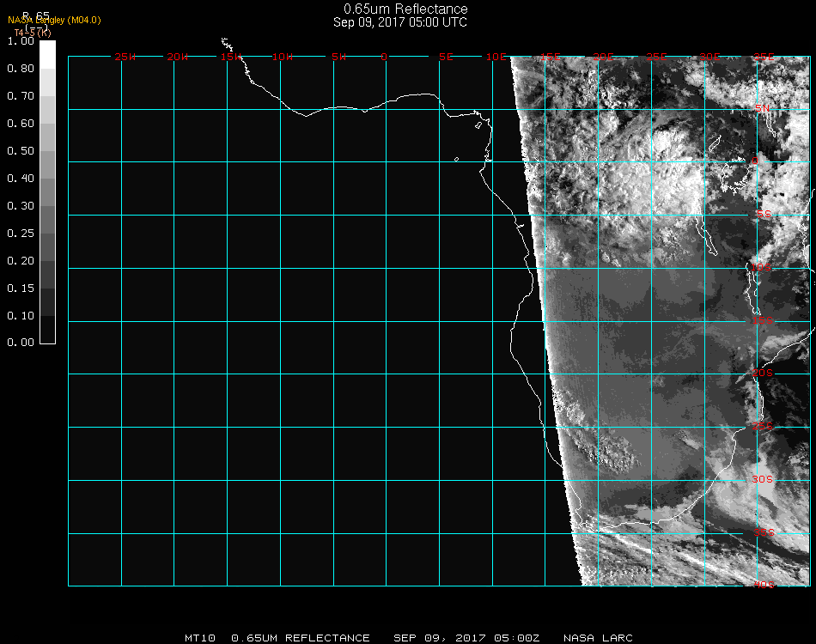Click the 0.60 colorbar value

tap(21, 124)
